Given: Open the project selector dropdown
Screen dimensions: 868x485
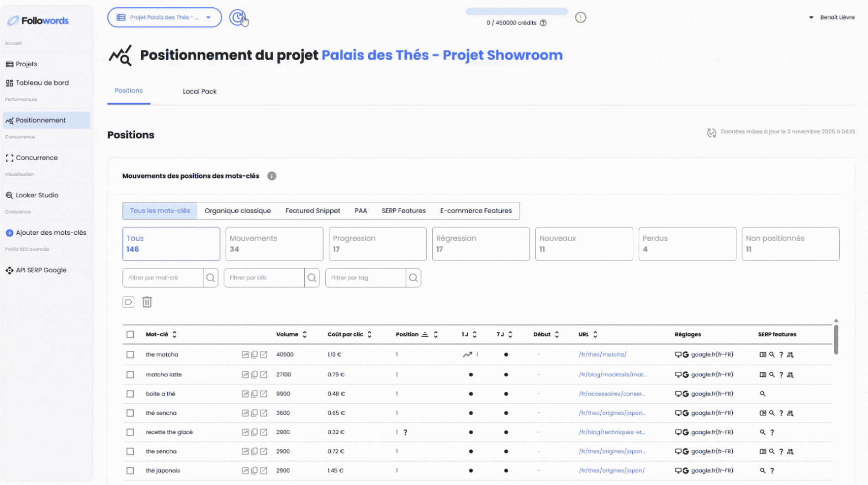Looking at the screenshot, I should tap(164, 17).
